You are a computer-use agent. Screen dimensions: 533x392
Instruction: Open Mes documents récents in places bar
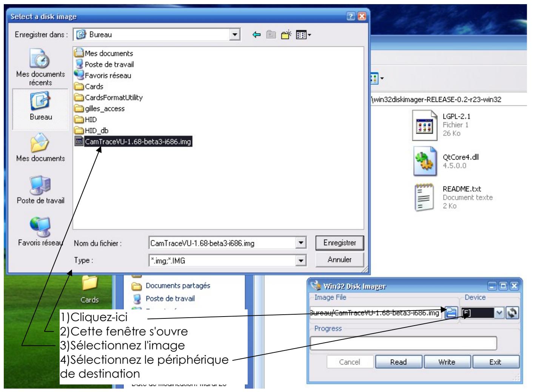coord(40,68)
